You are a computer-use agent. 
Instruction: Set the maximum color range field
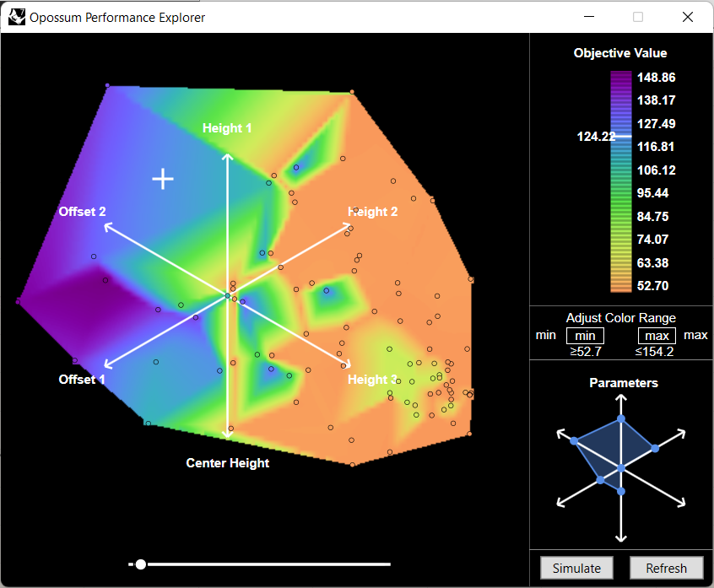[x=657, y=336]
